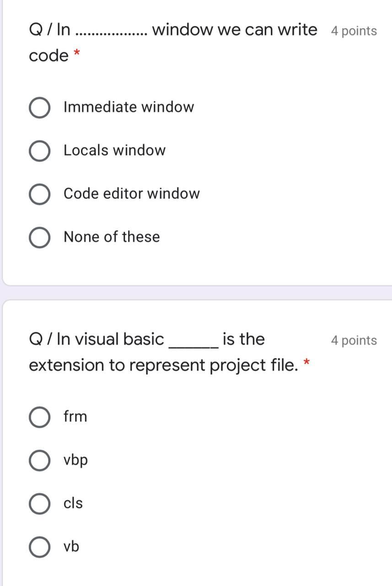Select the None of these option
Screen dimensions: 392x586
(x=39, y=237)
